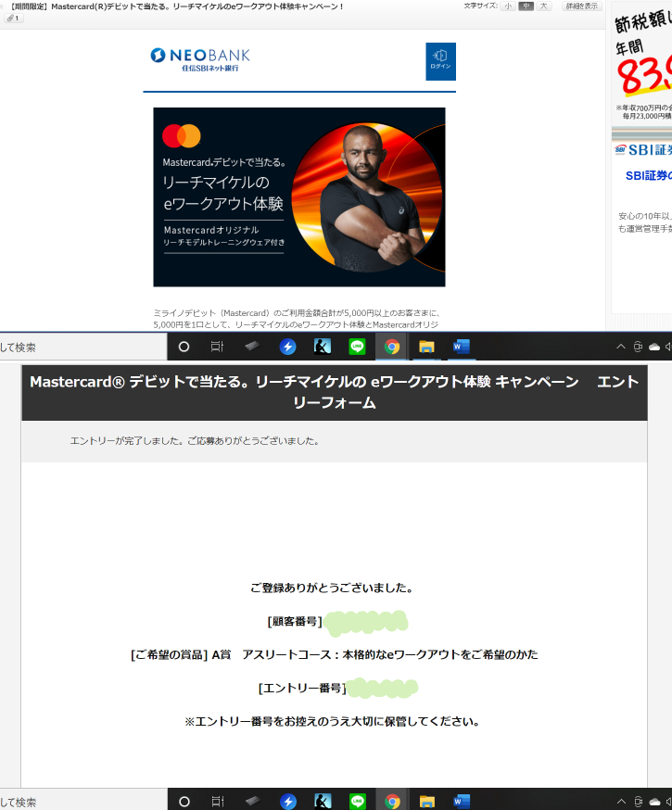Click OneDrive cloud icon in taskbar under the email
This screenshot has height=810, width=672.
(654, 348)
